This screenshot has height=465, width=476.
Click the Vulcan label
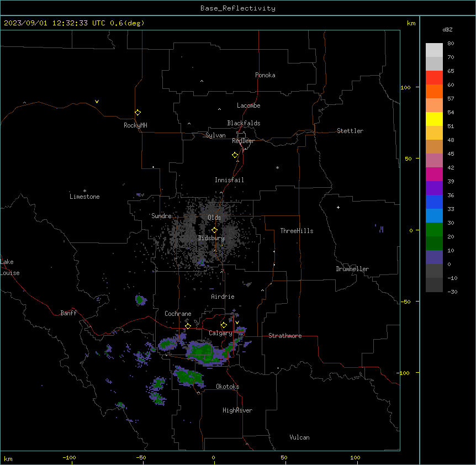tap(300, 437)
